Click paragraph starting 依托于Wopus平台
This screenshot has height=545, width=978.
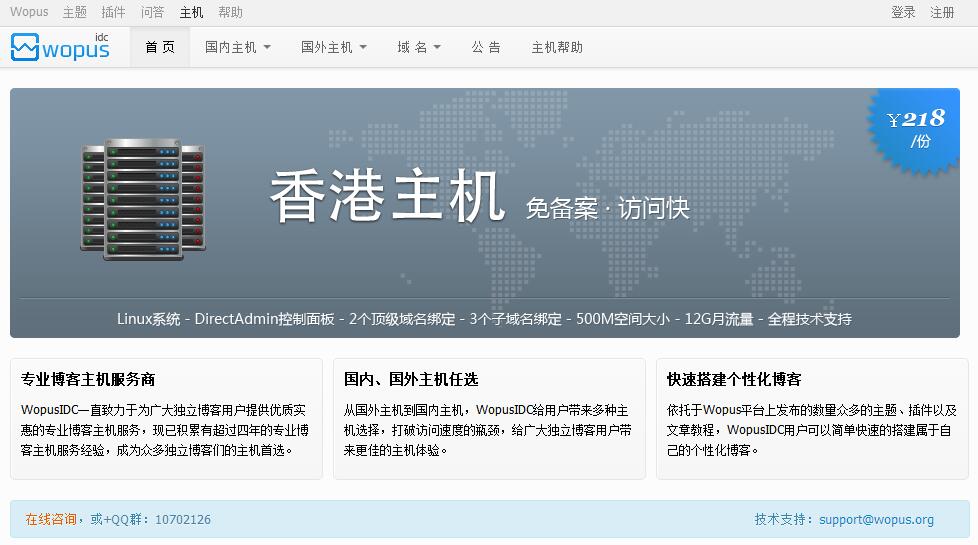[x=811, y=430]
